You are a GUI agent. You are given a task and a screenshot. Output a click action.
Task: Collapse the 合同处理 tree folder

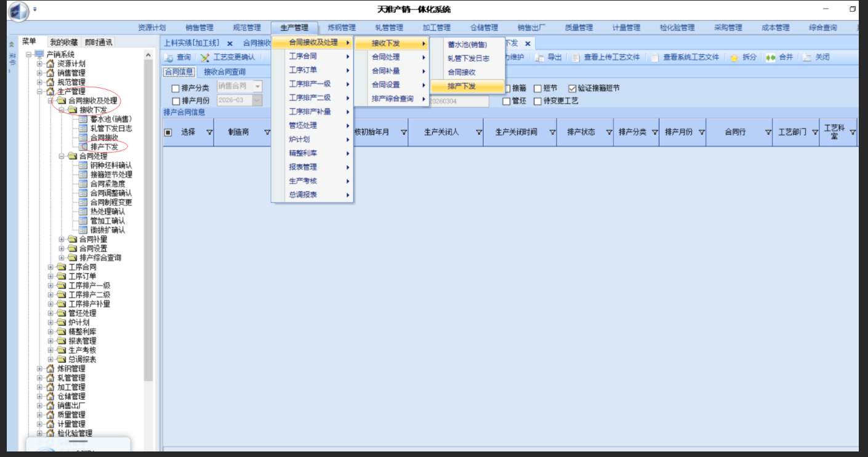62,156
